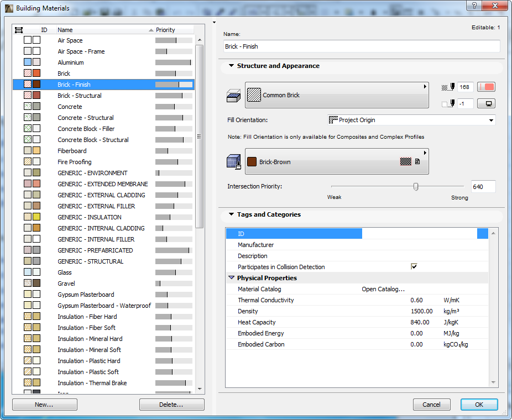Select the Gypsum Plasterboard - Waterproof row
The width and height of the screenshot is (512, 420).
click(103, 306)
